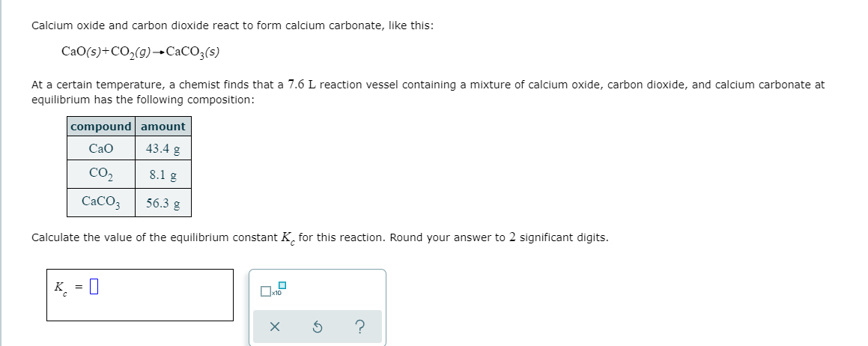Click the Kc label in answer box
The height and width of the screenshot is (346, 868).
(61, 288)
